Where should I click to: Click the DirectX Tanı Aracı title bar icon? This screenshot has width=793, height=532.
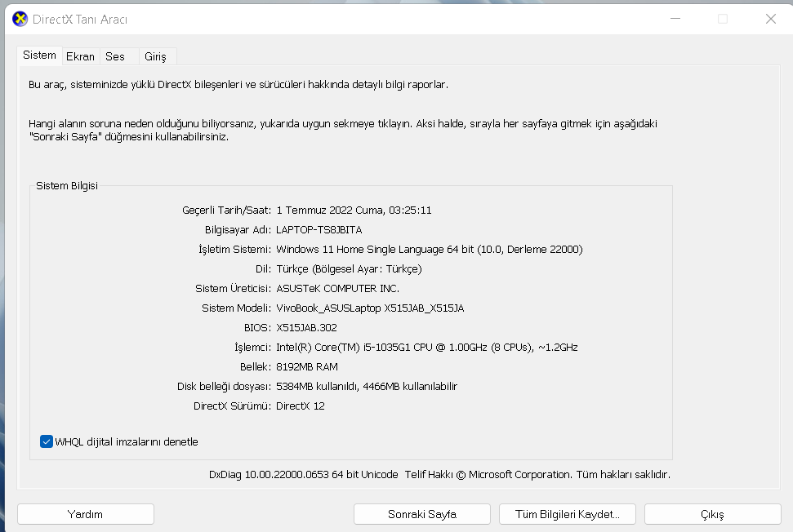click(20, 20)
